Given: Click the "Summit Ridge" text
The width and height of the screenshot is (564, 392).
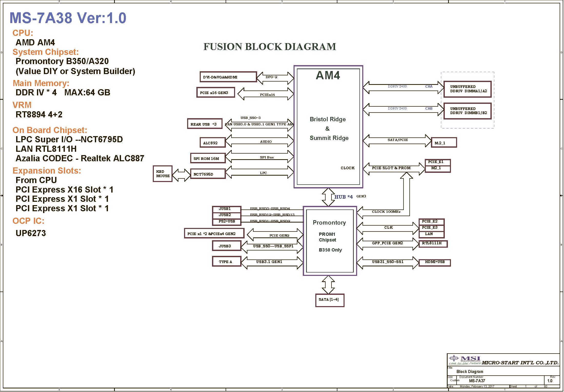Looking at the screenshot, I should 329,138.
